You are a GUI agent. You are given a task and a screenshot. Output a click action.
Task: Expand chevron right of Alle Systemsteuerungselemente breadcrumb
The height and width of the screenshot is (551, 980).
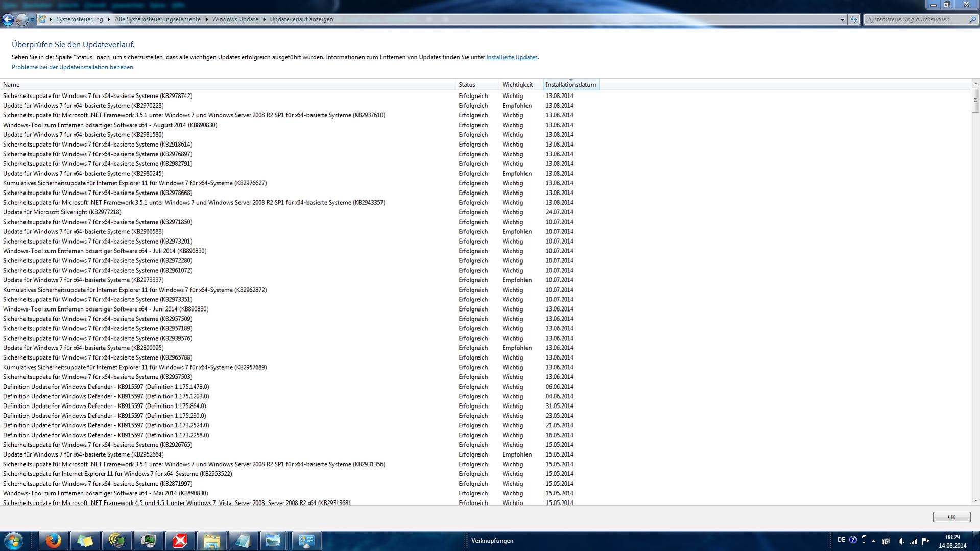click(x=207, y=19)
